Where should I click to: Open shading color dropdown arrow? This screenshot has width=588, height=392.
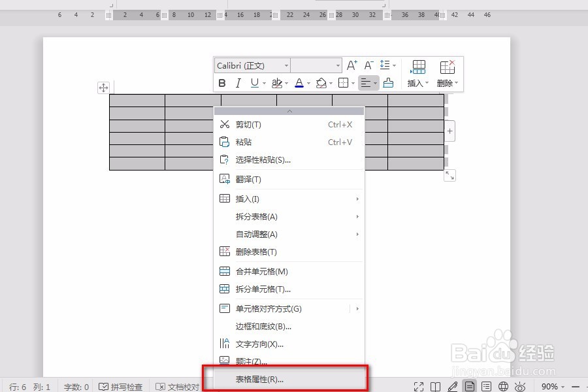tap(331, 83)
